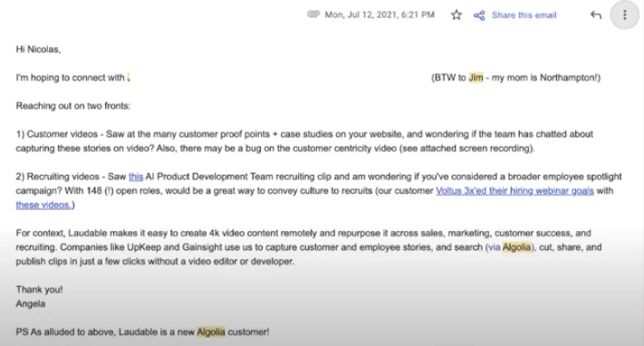Click the Share this email link
The height and width of the screenshot is (346, 644).
[x=524, y=15]
